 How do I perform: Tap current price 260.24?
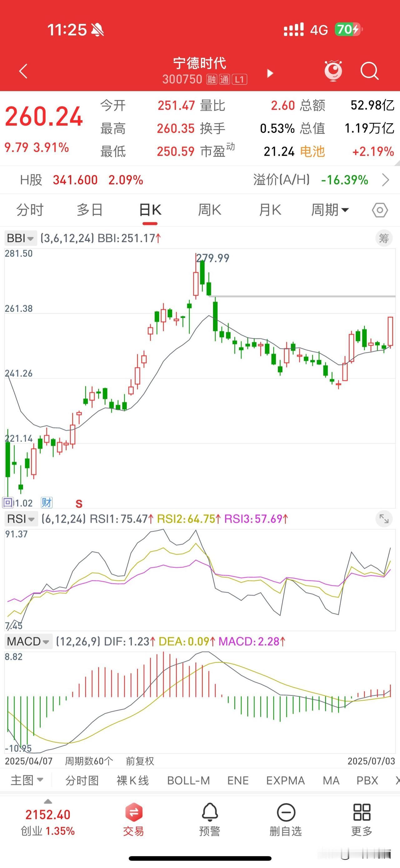click(44, 117)
